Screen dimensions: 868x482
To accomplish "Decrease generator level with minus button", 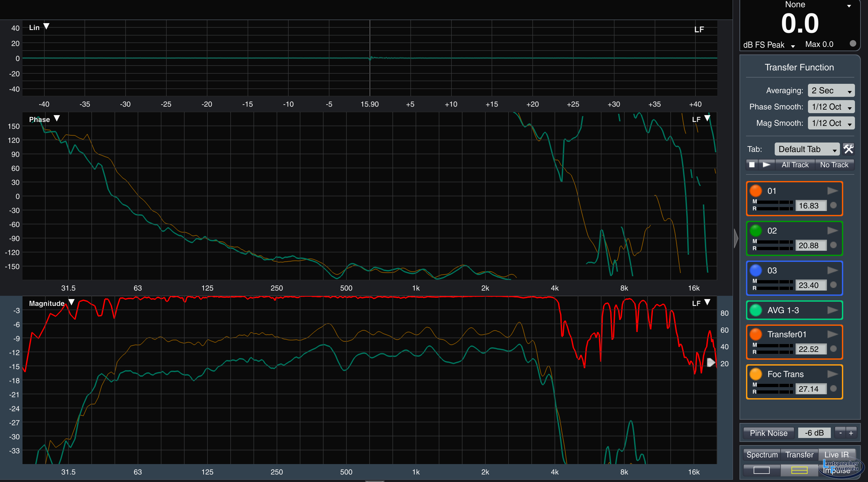I will click(840, 433).
